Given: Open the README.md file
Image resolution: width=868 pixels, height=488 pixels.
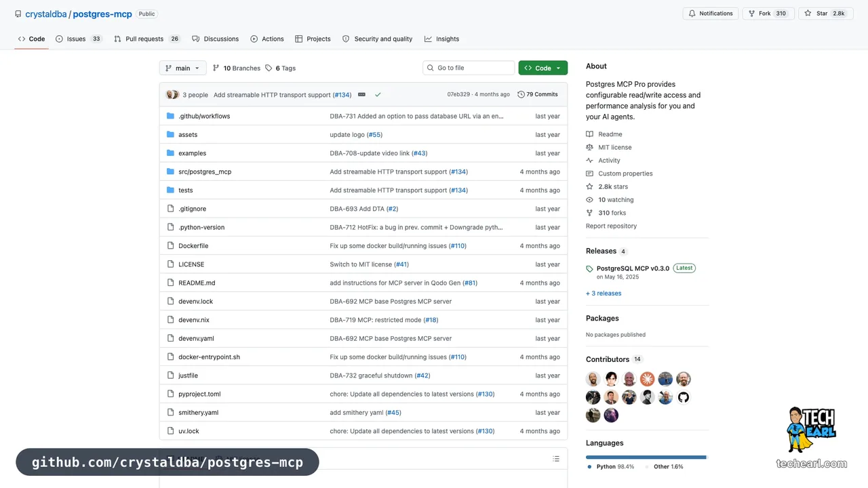Looking at the screenshot, I should click(x=197, y=283).
